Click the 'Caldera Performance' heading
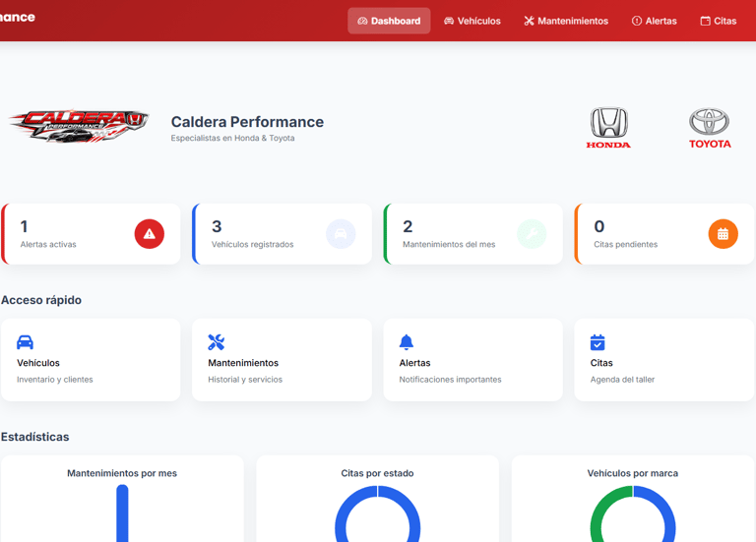 247,122
